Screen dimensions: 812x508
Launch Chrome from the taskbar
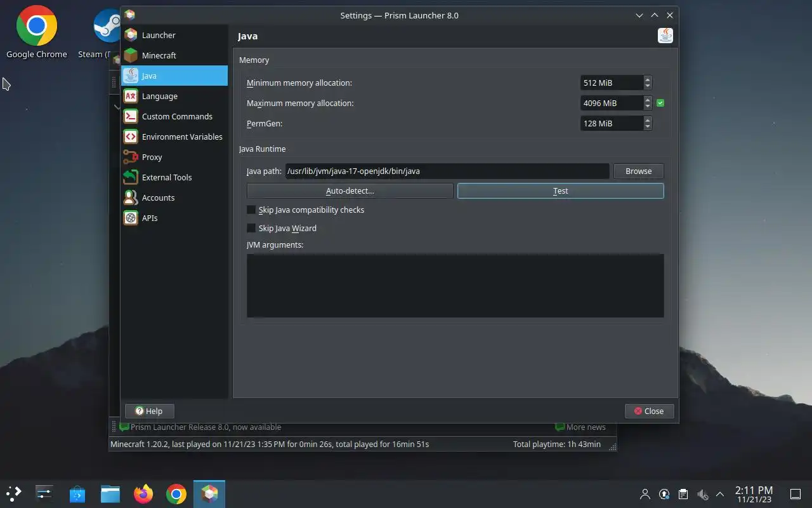click(176, 493)
